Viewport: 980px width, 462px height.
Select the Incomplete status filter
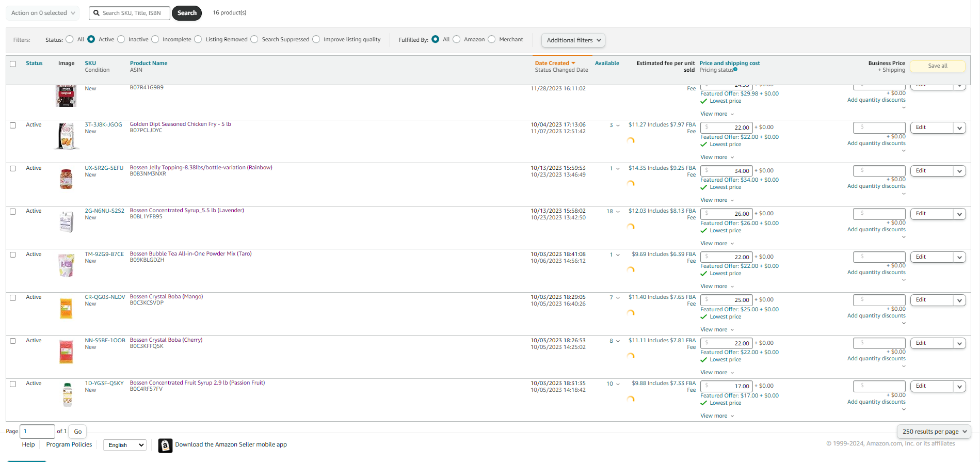click(155, 39)
